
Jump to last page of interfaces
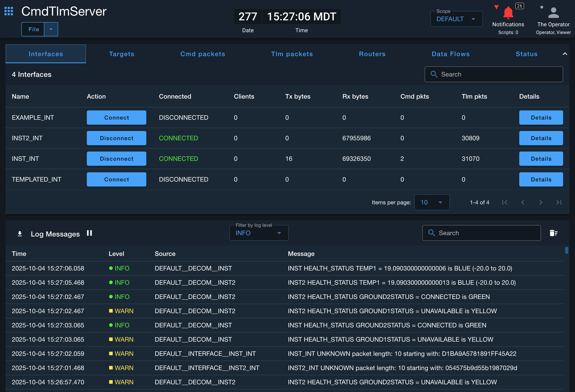559,203
